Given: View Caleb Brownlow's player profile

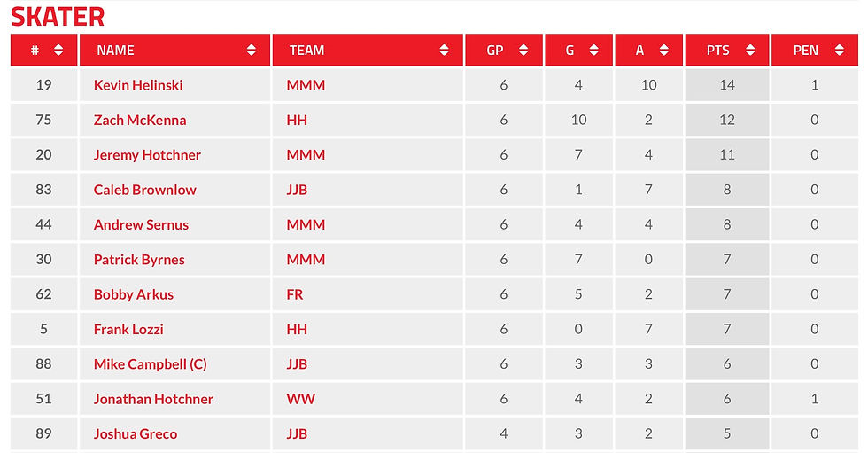Looking at the screenshot, I should [144, 190].
